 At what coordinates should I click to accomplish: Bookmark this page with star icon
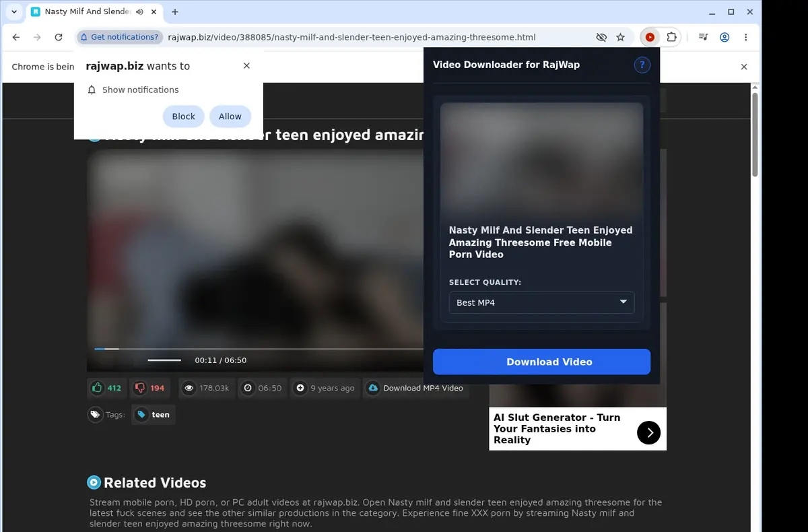point(621,38)
